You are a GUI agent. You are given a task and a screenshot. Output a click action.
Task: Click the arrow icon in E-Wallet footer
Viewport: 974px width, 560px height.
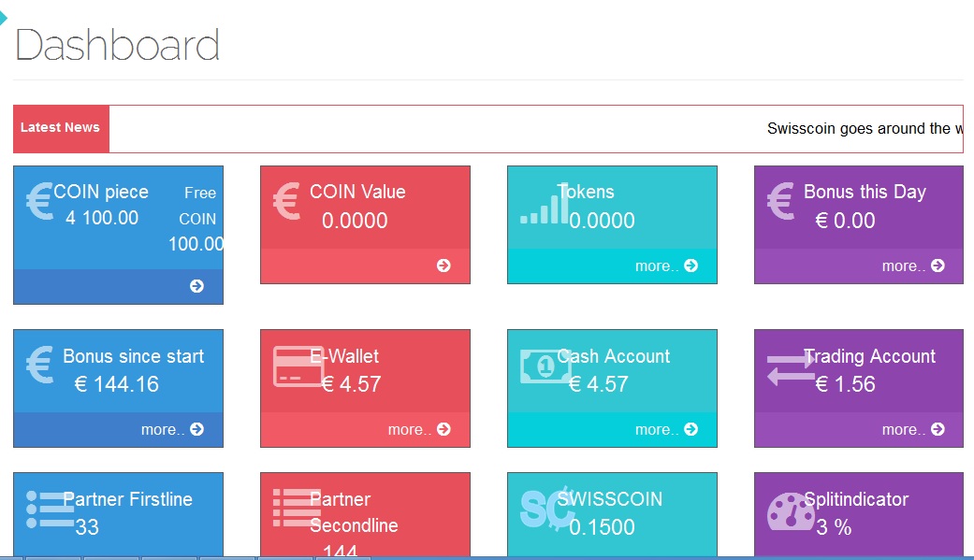click(x=443, y=429)
